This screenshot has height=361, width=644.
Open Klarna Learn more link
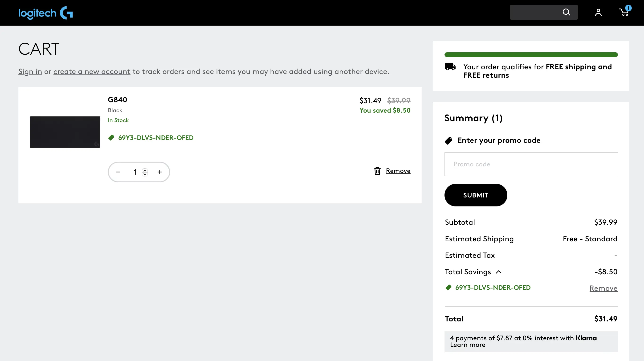(468, 345)
